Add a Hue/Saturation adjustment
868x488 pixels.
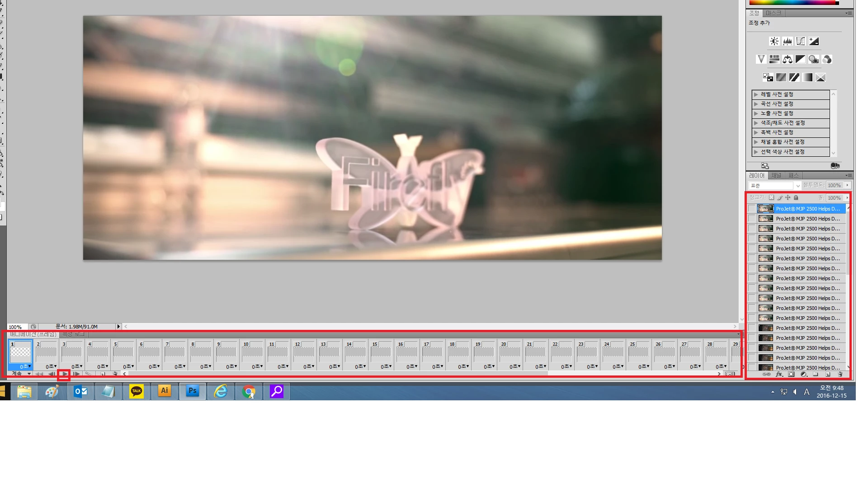[x=774, y=59]
